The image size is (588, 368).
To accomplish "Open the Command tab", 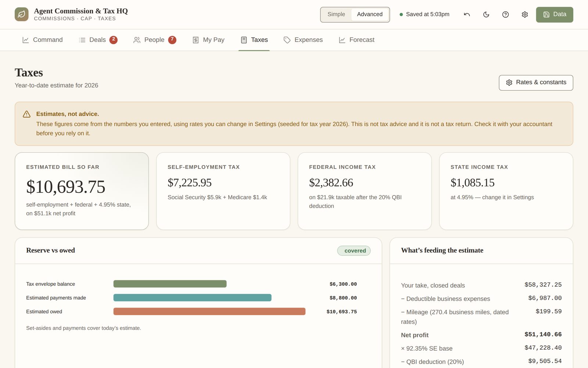I will (x=42, y=40).
